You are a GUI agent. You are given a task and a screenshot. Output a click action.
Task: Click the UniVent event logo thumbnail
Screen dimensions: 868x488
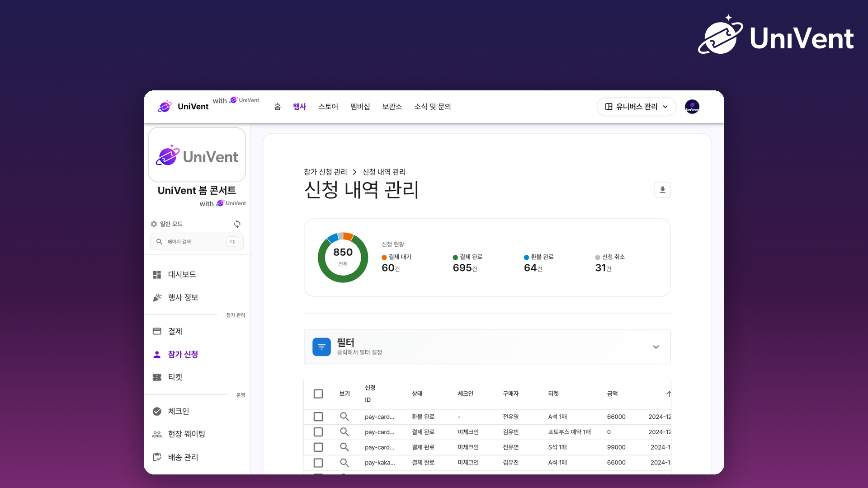[x=197, y=155]
